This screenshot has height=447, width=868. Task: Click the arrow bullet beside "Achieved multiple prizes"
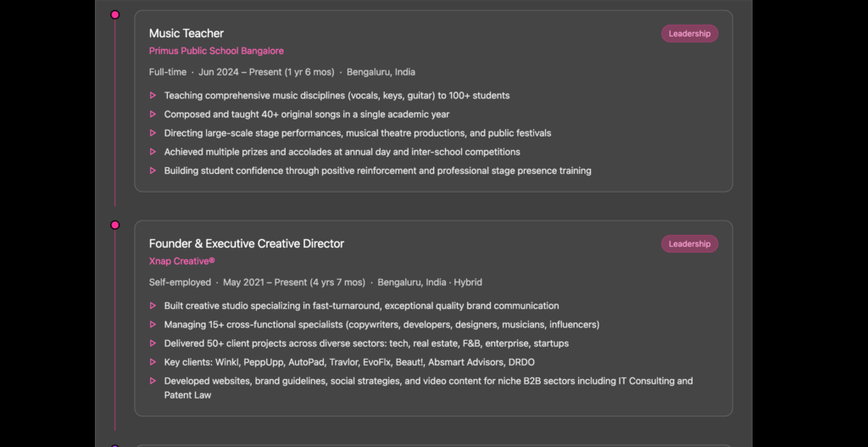pyautogui.click(x=153, y=152)
